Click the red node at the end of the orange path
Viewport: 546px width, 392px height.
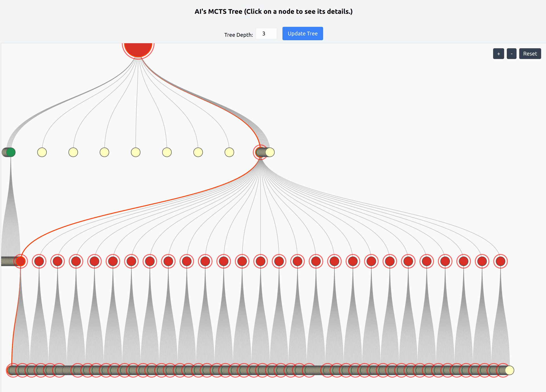click(20, 261)
